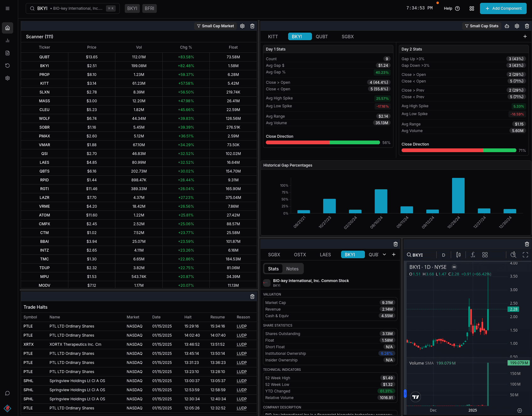The width and height of the screenshot is (532, 416).
Task: Open the hamburger main menu
Action: pyautogui.click(x=8, y=8)
